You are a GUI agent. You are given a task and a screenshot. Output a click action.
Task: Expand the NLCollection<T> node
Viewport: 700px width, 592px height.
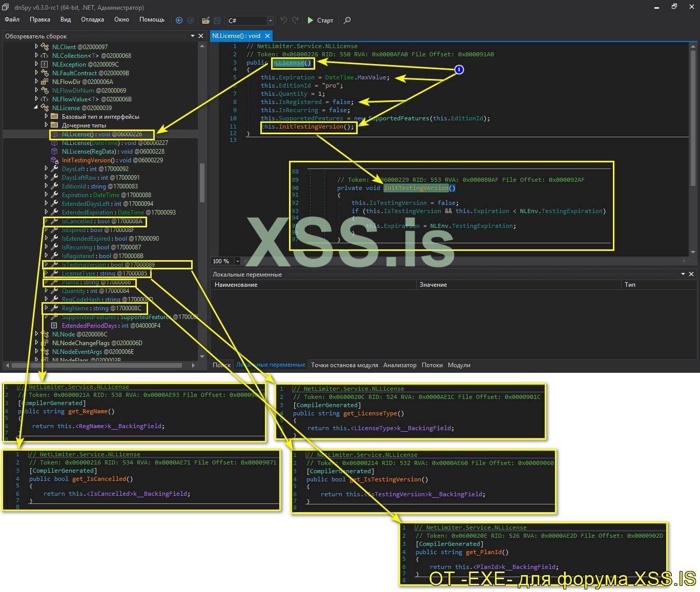(36, 55)
